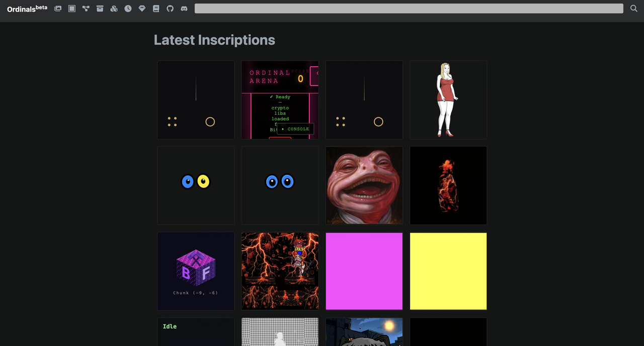Open the inscriptions gallery icon

click(58, 9)
